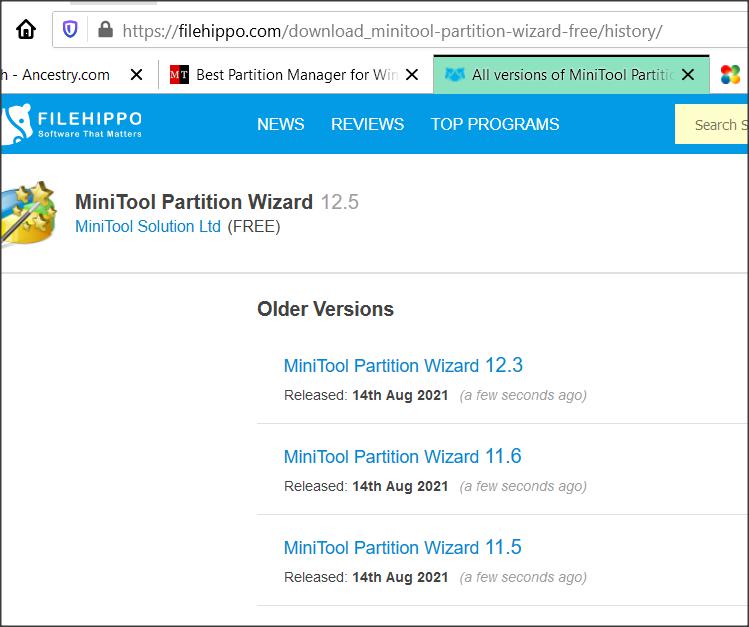Switch to Best Partition Manager tab
The width and height of the screenshot is (749, 627).
(297, 74)
